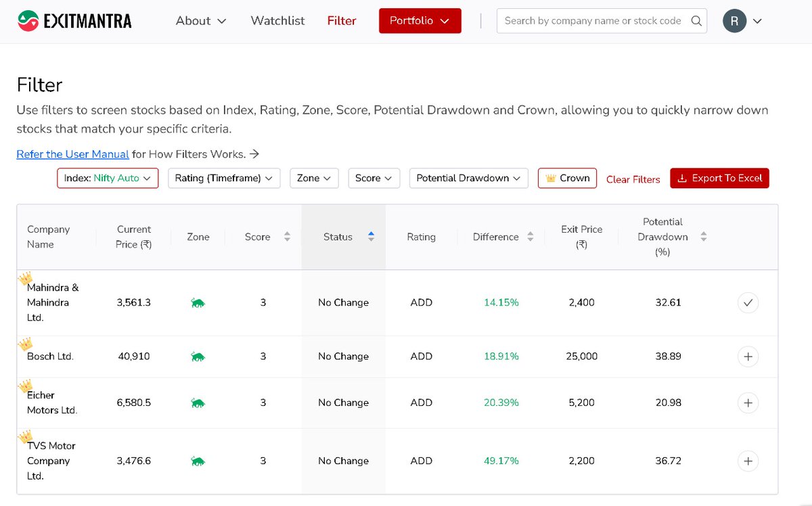Sort by Potential Drawdown column arrows
This screenshot has height=506, width=812.
(x=704, y=237)
